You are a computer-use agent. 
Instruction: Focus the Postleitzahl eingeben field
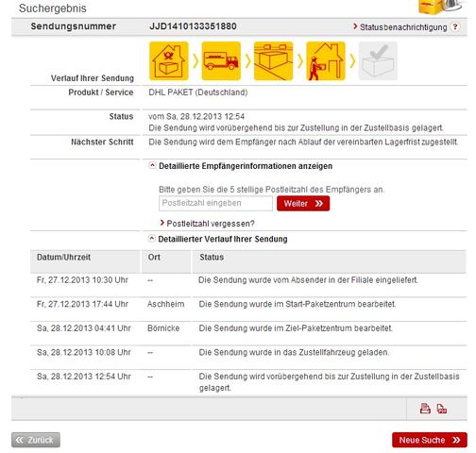pyautogui.click(x=215, y=203)
